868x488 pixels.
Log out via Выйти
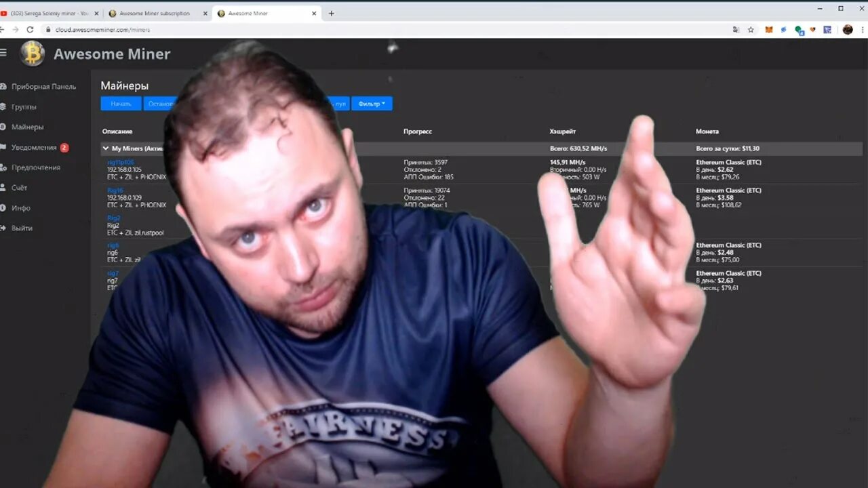click(22, 228)
